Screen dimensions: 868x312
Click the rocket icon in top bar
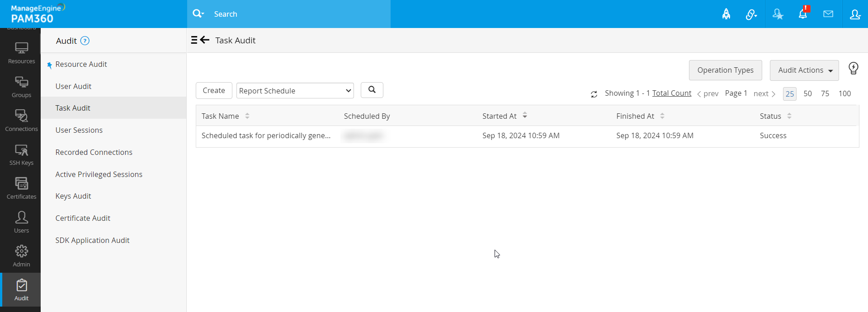(x=726, y=14)
